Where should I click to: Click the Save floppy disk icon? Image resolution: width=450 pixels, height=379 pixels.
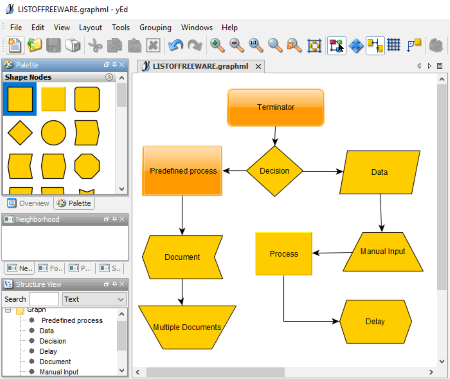coord(53,45)
